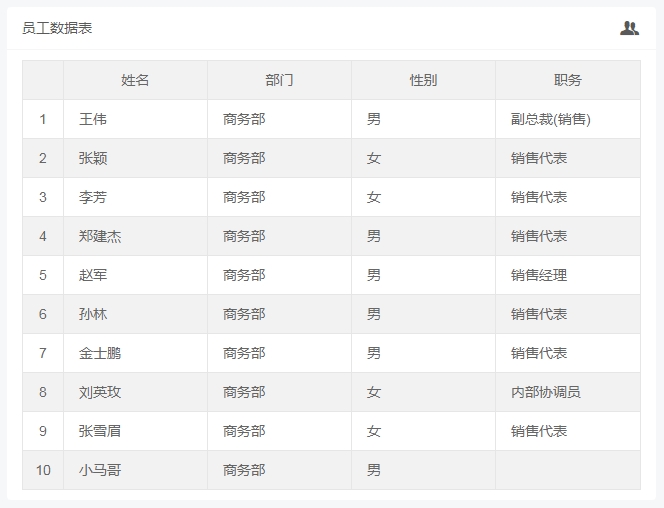Click the 销售经理 job title cell
This screenshot has height=508, width=664.
pyautogui.click(x=539, y=275)
